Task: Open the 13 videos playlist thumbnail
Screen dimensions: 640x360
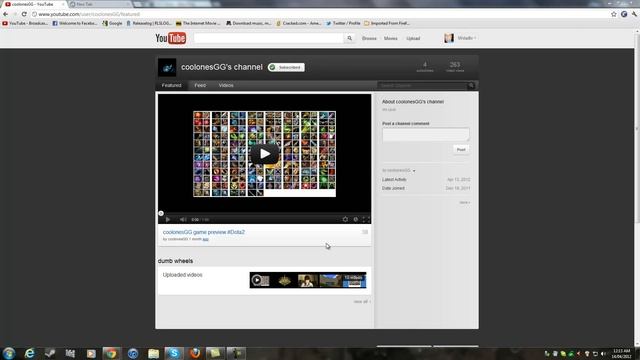Action: [354, 280]
